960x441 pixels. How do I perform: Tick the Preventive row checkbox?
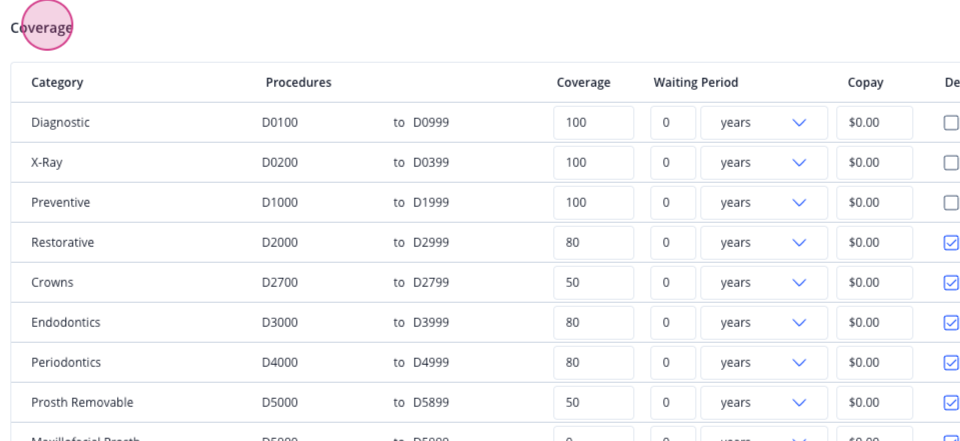(x=951, y=203)
